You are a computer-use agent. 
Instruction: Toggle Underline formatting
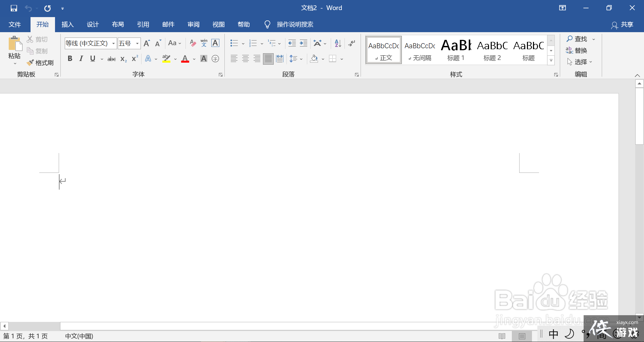[93, 59]
